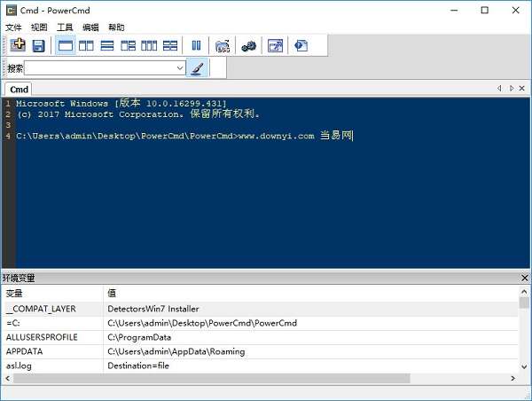Click line 2 Microsoft Corporation copyright text

tap(138, 114)
